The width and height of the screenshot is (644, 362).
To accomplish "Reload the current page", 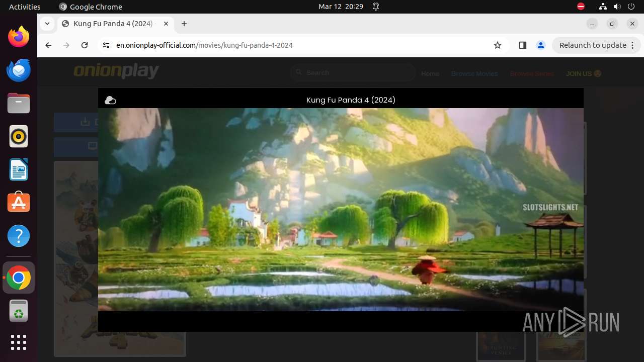I will [85, 45].
